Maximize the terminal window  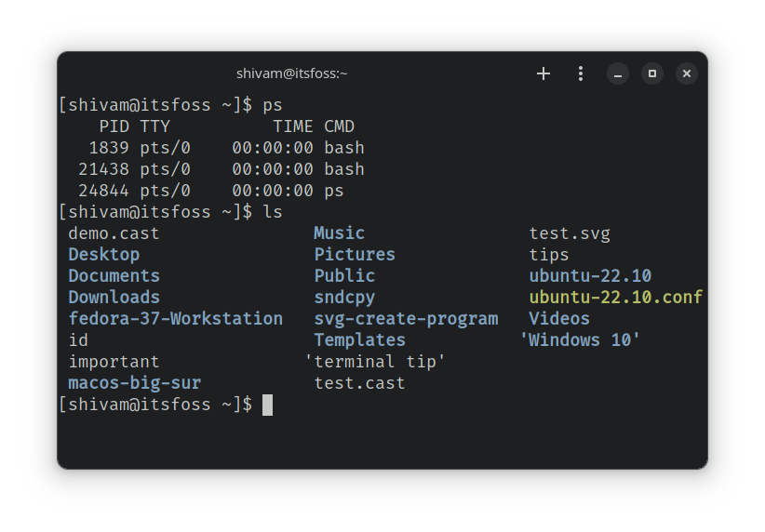coord(652,73)
